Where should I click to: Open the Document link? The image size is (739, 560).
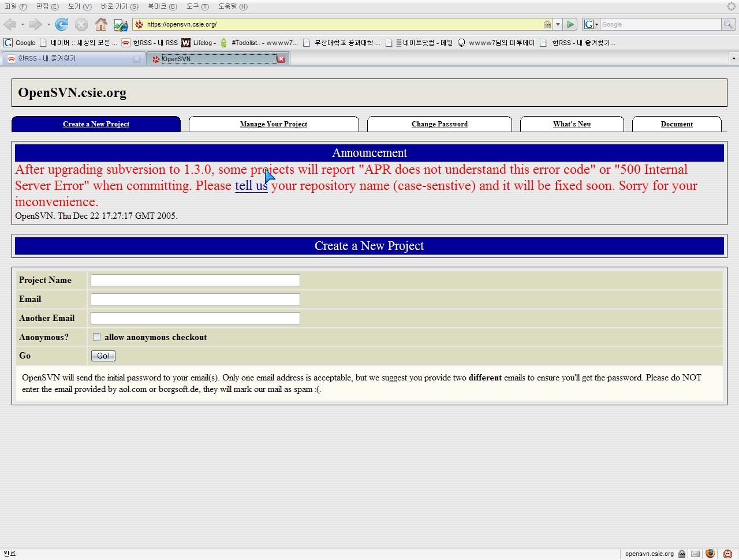[677, 124]
